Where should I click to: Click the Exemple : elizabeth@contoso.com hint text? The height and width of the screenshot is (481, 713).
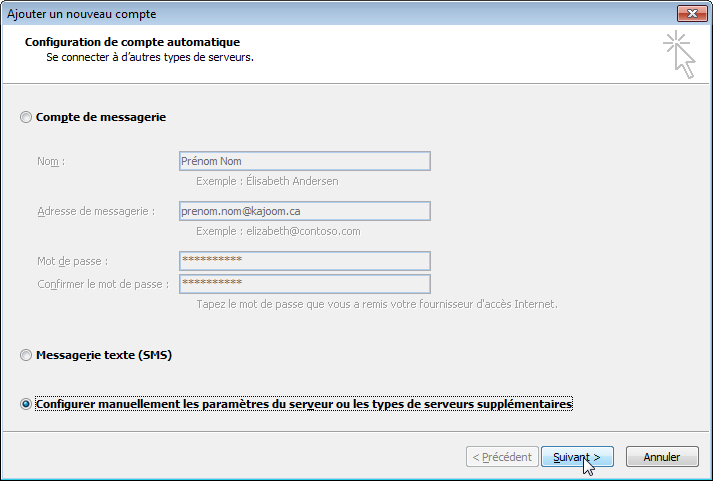pos(278,231)
